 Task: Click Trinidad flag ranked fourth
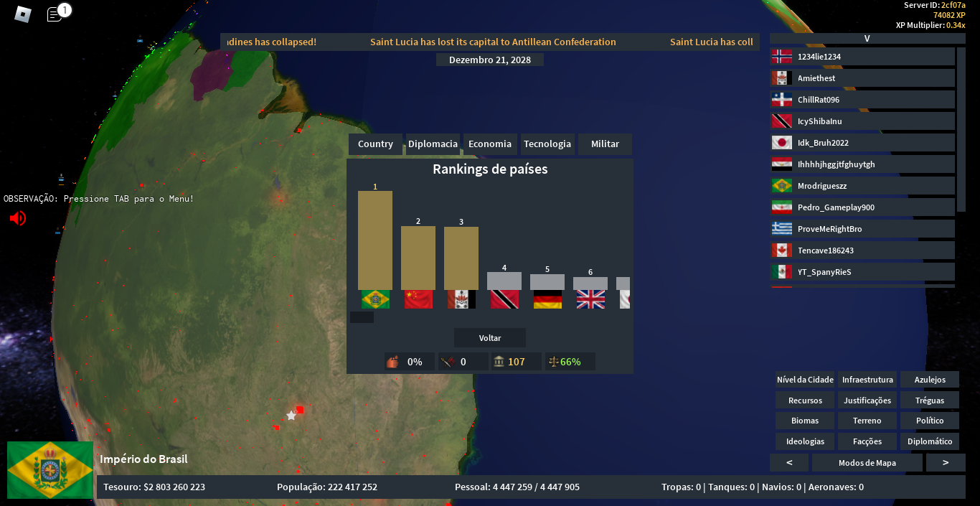point(504,299)
